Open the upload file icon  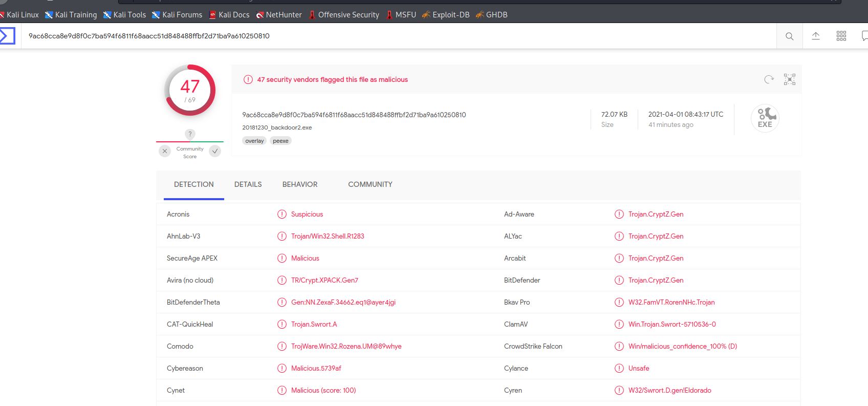coord(816,36)
